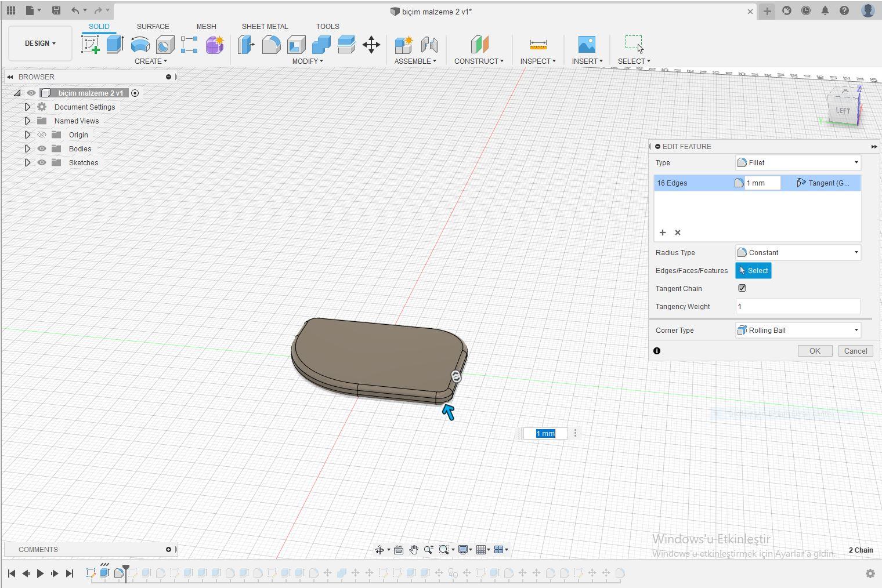Open the job status clock icon
The width and height of the screenshot is (882, 588).
805,10
